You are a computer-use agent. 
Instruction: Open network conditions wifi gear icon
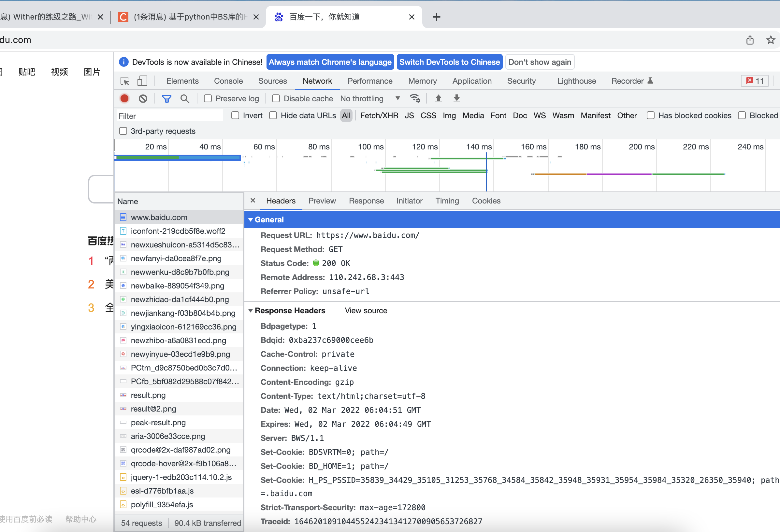[x=415, y=98]
